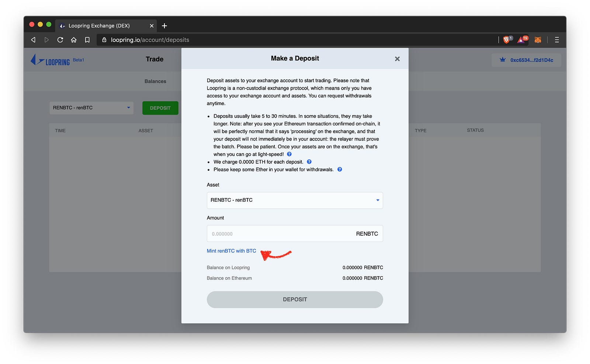Open the MetaMask fox extension
The image size is (590, 364).
point(538,40)
